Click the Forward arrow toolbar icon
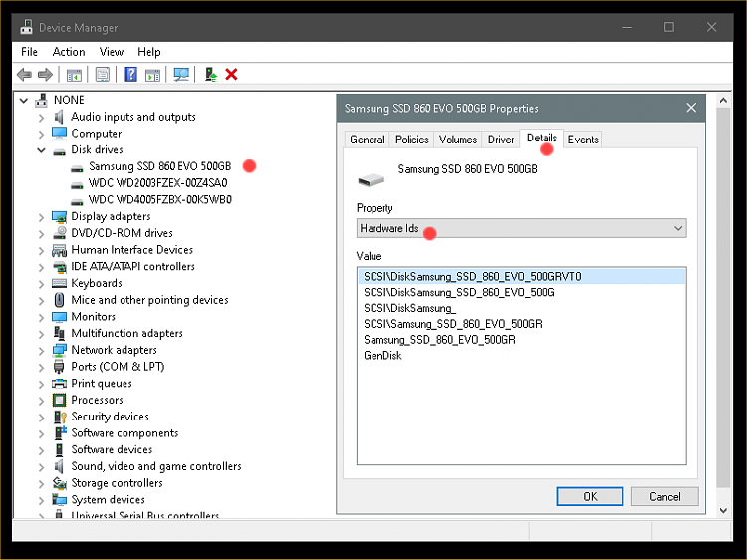747x560 pixels. [x=45, y=75]
